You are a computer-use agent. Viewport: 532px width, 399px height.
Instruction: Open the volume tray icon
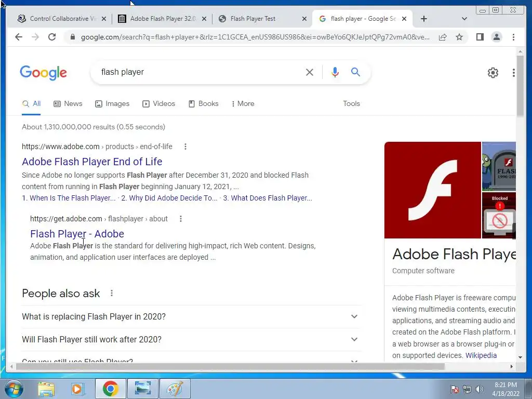coord(480,389)
